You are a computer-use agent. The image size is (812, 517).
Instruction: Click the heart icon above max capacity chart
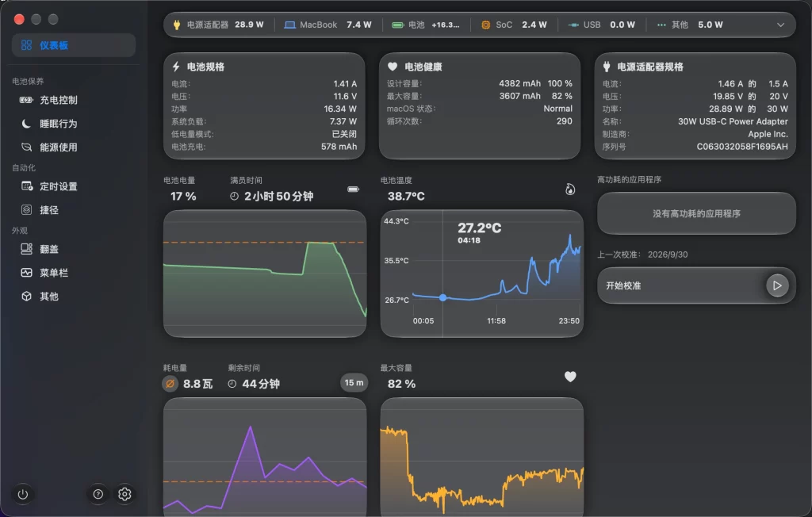(x=569, y=377)
